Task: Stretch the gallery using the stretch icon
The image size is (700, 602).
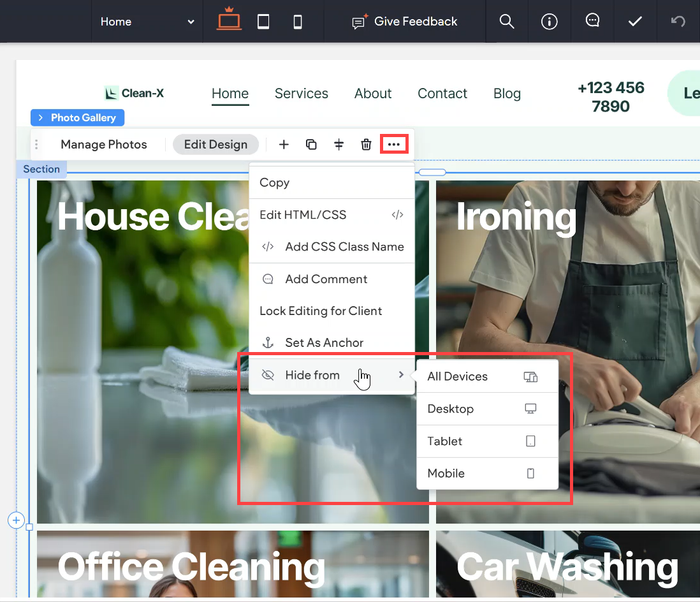Action: [x=339, y=144]
